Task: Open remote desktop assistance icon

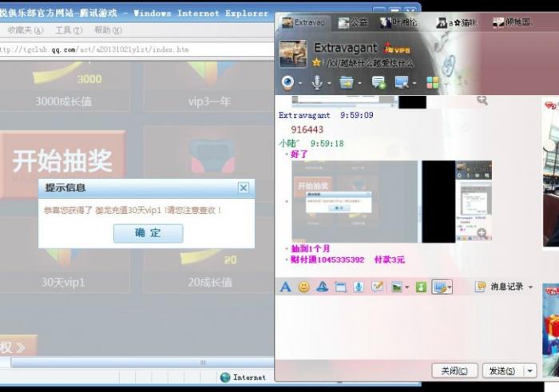Action: click(402, 83)
